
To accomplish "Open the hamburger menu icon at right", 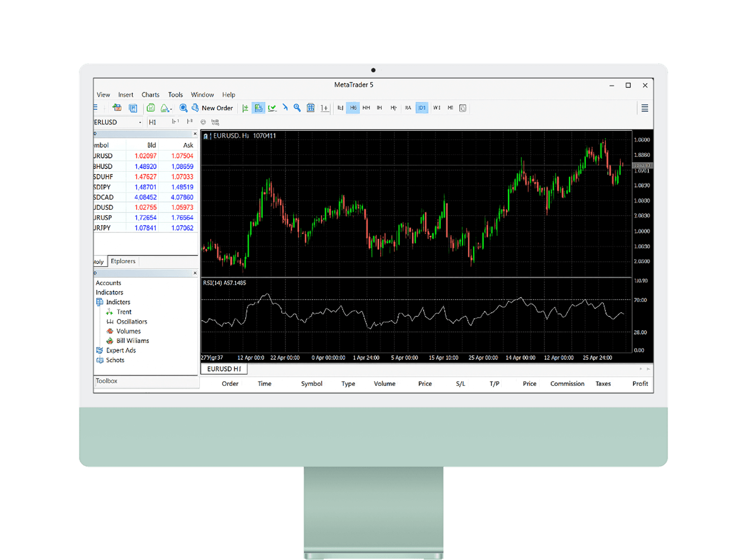I will 645,108.
